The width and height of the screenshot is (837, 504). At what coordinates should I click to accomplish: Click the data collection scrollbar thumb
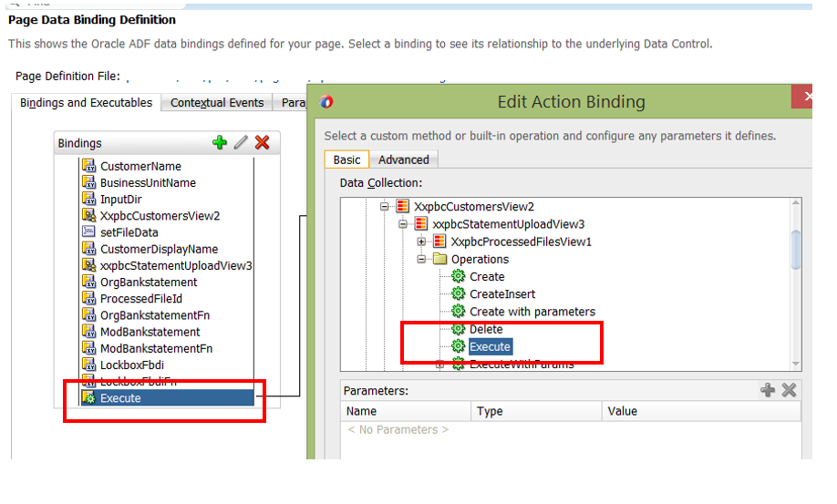pos(796,250)
